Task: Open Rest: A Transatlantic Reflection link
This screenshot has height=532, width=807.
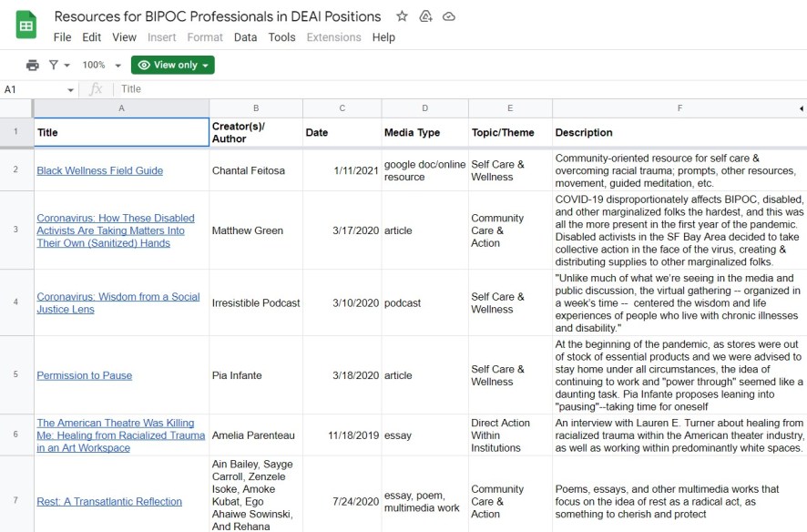Action: tap(109, 502)
